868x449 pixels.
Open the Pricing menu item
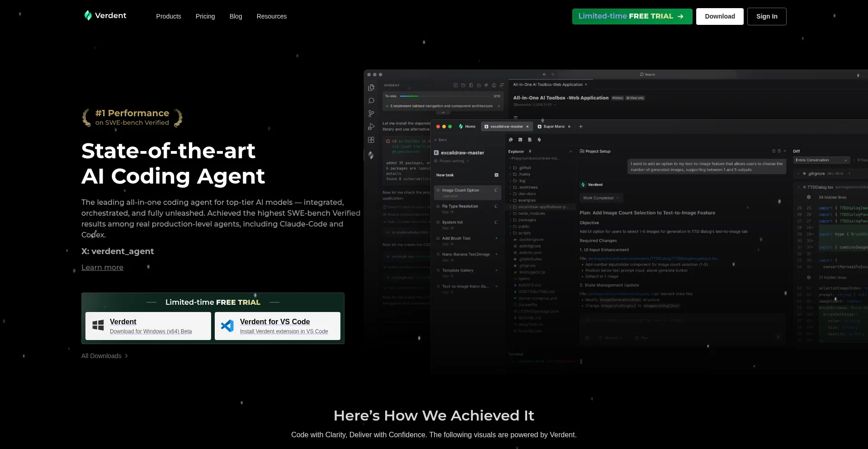pos(205,16)
